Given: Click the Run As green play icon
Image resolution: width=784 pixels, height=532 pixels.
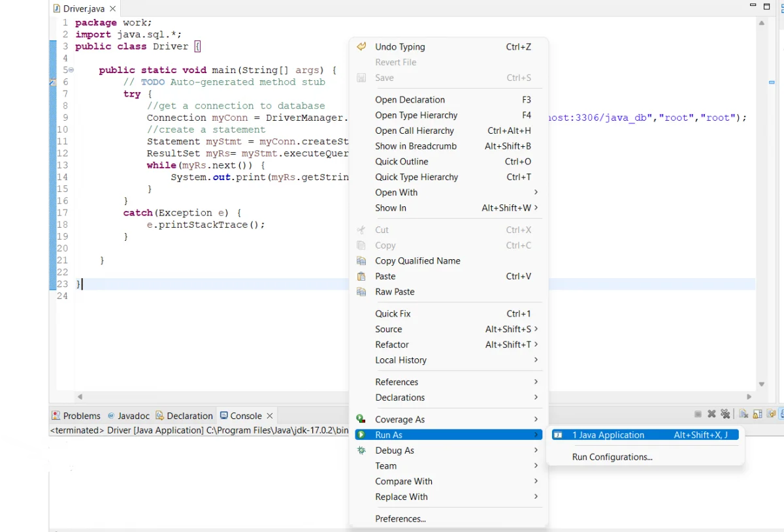Looking at the screenshot, I should tap(361, 435).
